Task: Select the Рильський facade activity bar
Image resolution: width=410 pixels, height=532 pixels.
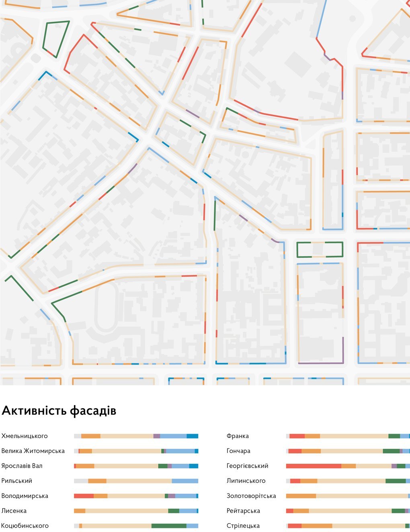Action: point(136,481)
